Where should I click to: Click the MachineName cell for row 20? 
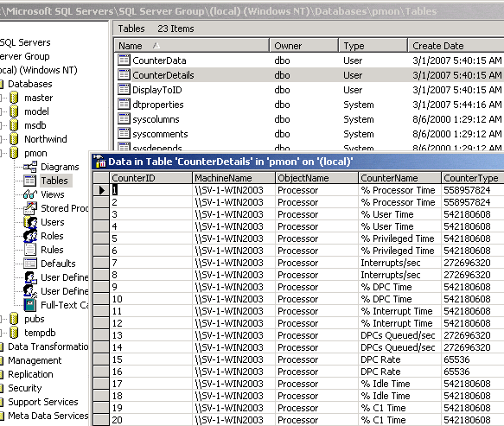point(233,420)
